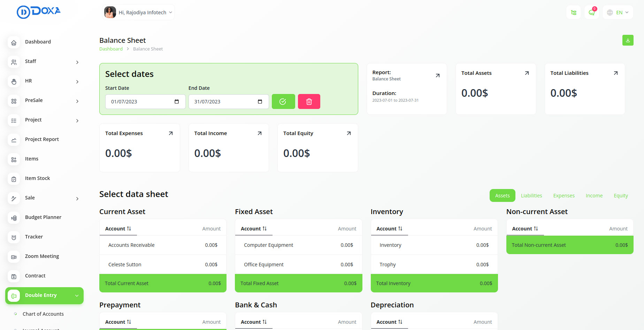
Task: Open the Hi, Rajodiya Infotech user menu
Action: pos(139,13)
